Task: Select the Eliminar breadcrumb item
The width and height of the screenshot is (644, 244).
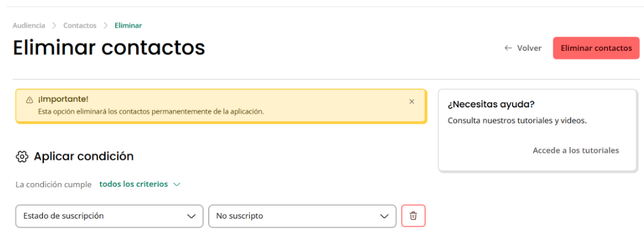Action: [x=128, y=25]
